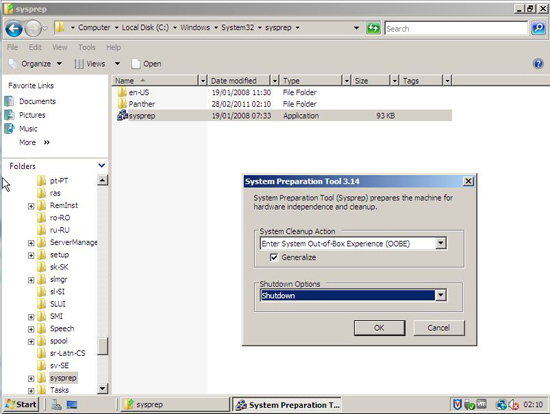Viewport: 550px width, 414px height.
Task: Click the Search magnifier icon
Action: pyautogui.click(x=538, y=28)
